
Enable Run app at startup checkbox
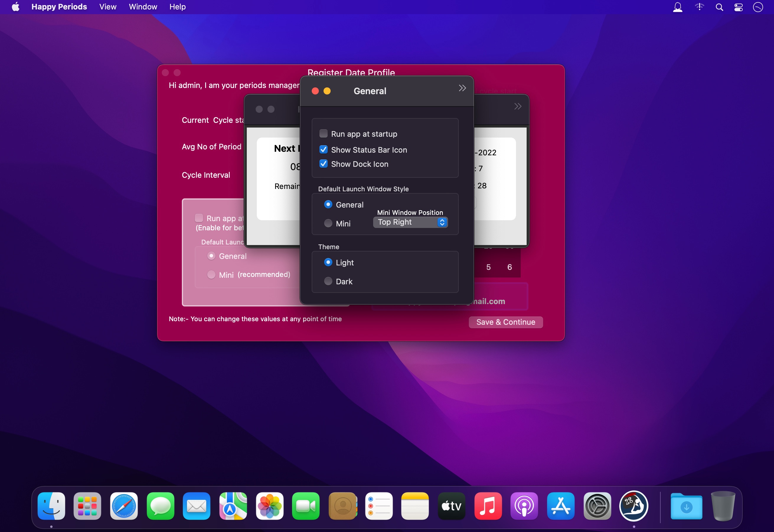[x=323, y=134]
